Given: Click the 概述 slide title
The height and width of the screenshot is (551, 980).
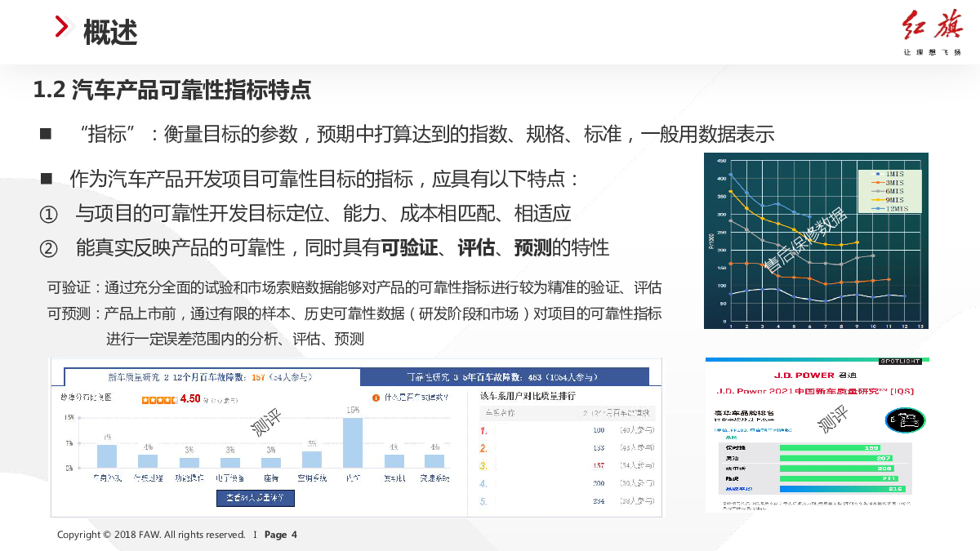Looking at the screenshot, I should coord(110,33).
